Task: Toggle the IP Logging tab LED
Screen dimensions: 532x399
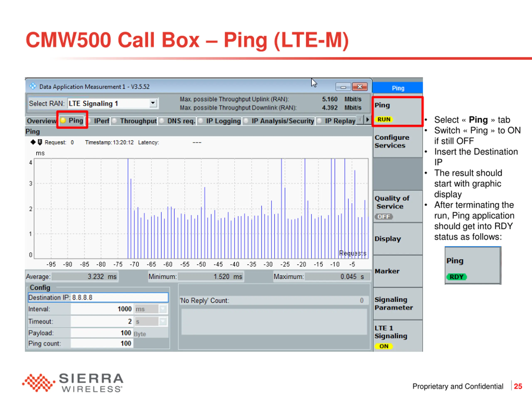Action: (200, 121)
